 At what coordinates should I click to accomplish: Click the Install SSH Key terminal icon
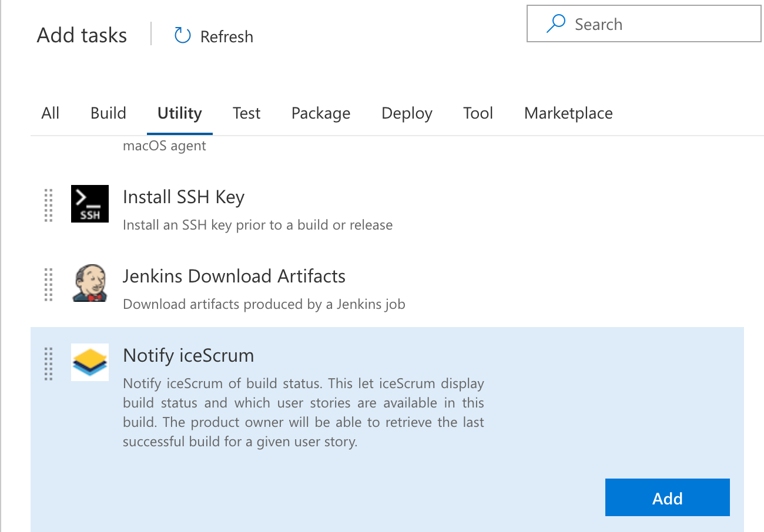(x=90, y=204)
